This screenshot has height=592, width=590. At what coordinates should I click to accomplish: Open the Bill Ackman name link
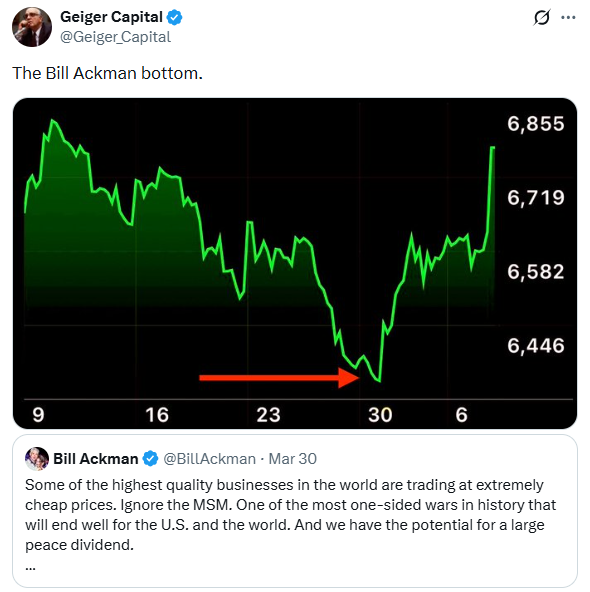(96, 459)
